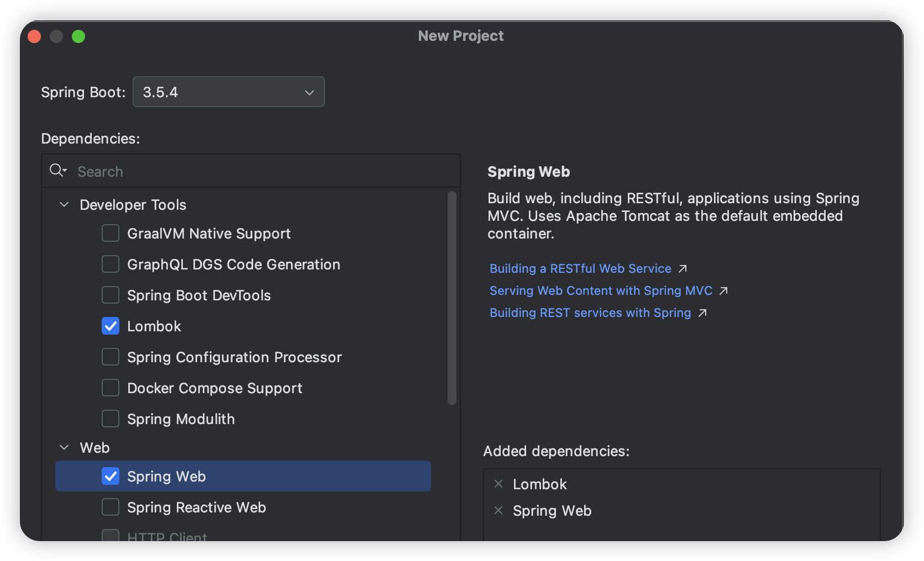This screenshot has height=561, width=924.
Task: Click the search magnifier icon in dependencies
Action: tap(57, 171)
